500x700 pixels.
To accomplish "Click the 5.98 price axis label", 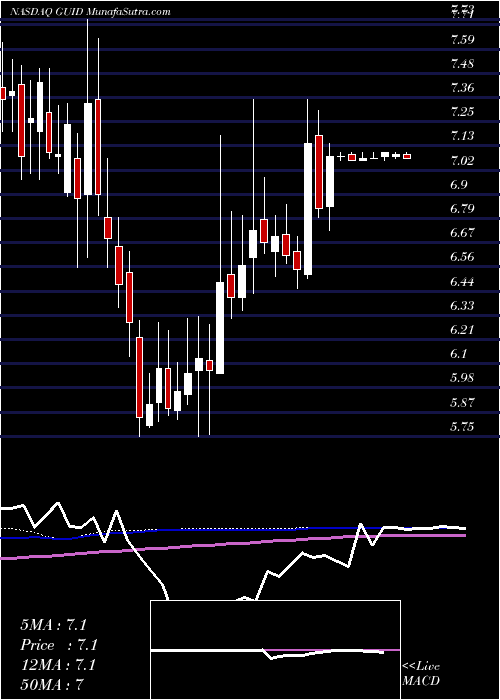I will (462, 378).
